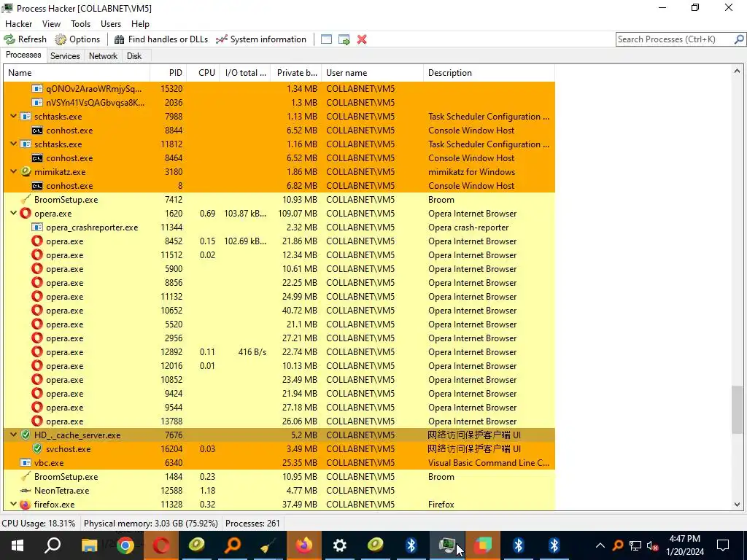The width and height of the screenshot is (747, 560).
Task: Open Firefox from the taskbar
Action: click(x=304, y=545)
